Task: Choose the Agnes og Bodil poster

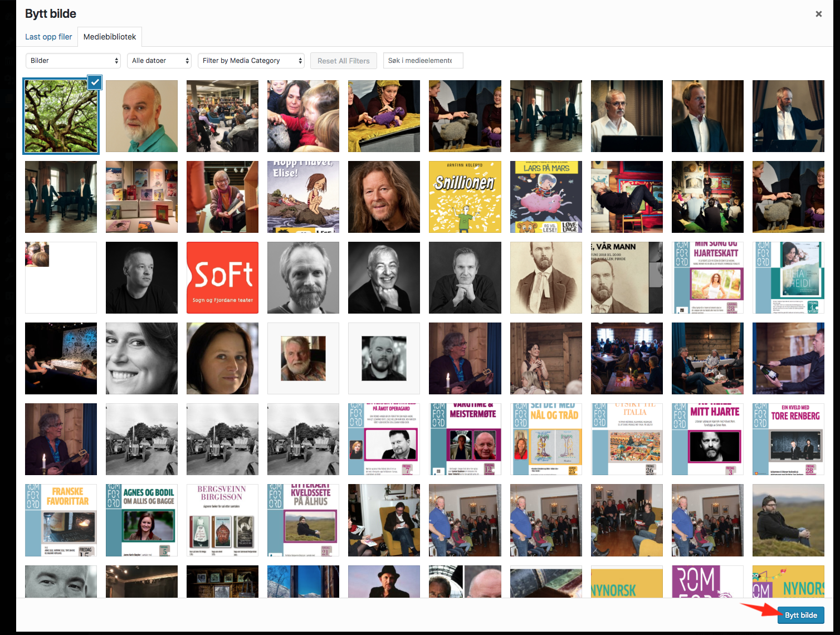Action: (141, 520)
